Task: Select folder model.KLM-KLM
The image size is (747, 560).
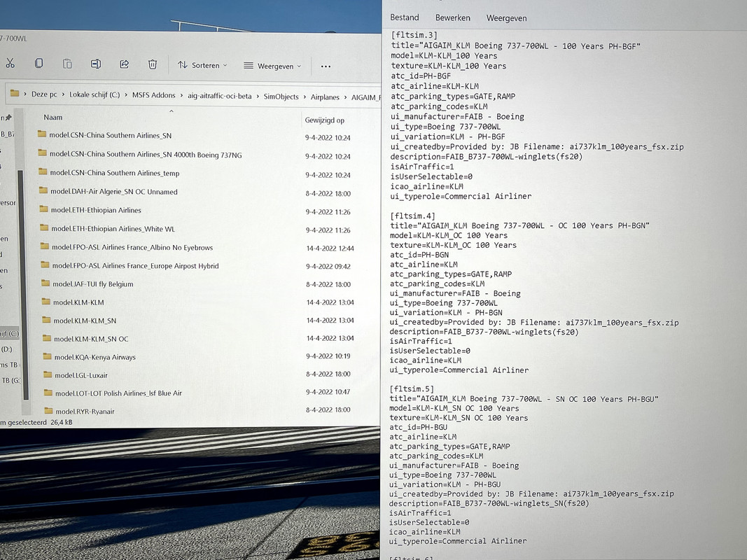Action: tap(78, 302)
